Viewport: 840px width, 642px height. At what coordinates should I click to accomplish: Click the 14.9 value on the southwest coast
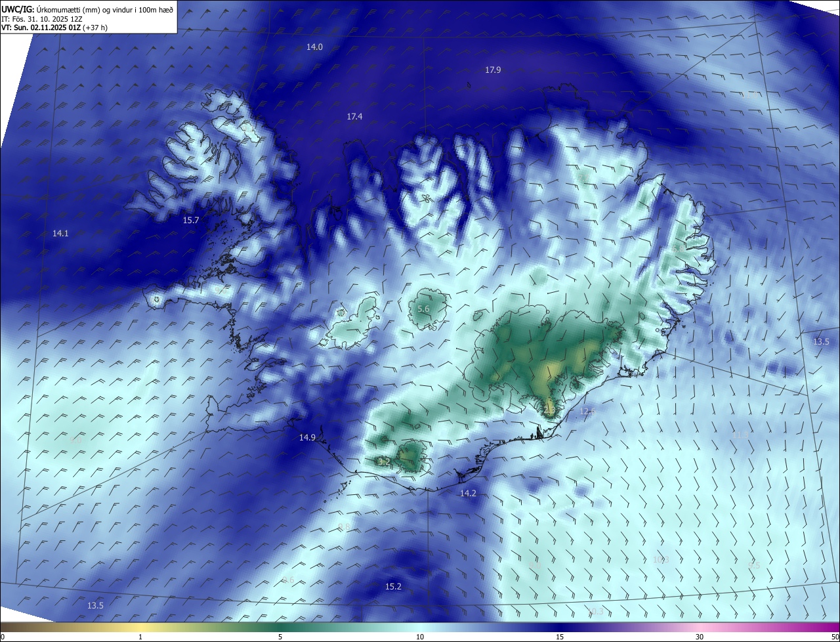pyautogui.click(x=307, y=437)
